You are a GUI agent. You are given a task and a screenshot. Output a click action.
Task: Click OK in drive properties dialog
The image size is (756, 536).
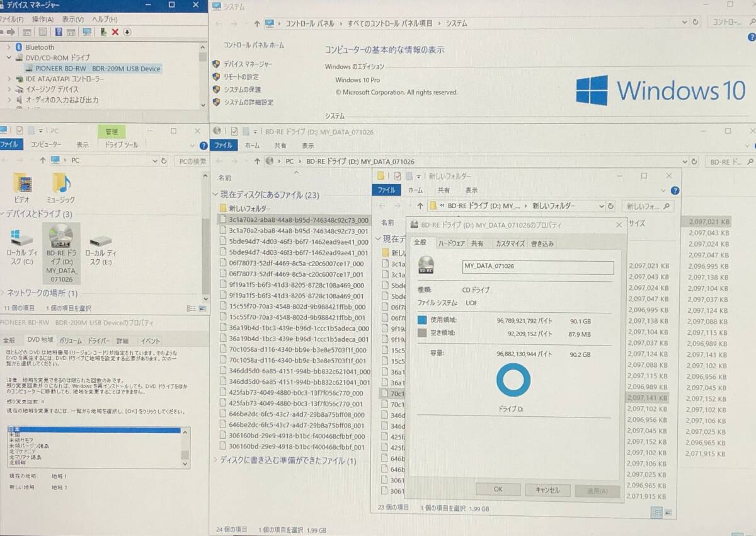coord(498,490)
